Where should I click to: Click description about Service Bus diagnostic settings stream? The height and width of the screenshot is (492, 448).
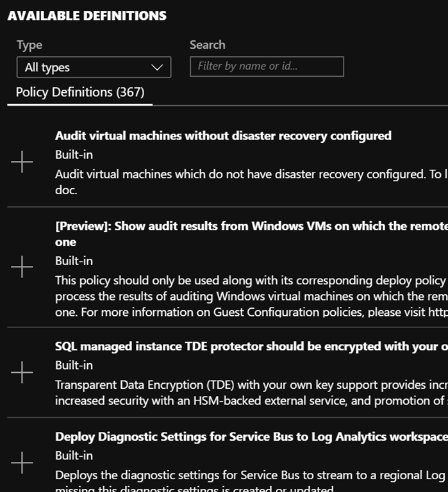click(x=250, y=475)
